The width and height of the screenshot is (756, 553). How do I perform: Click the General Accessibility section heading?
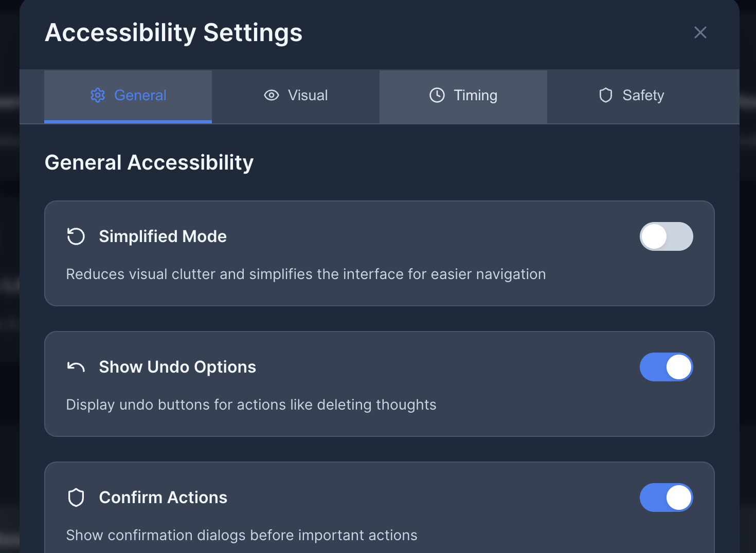click(149, 162)
